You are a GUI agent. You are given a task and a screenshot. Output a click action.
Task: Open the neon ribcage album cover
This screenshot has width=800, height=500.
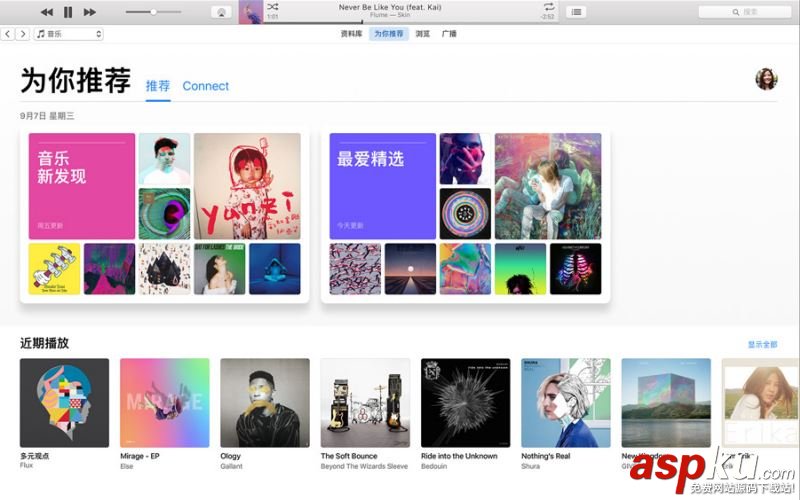pos(576,269)
